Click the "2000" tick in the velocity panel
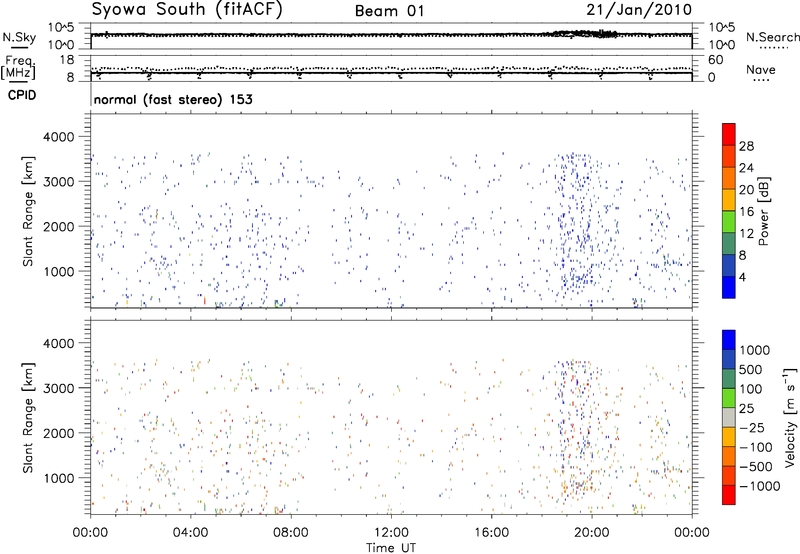Image resolution: width=800 pixels, height=554 pixels. [x=59, y=433]
